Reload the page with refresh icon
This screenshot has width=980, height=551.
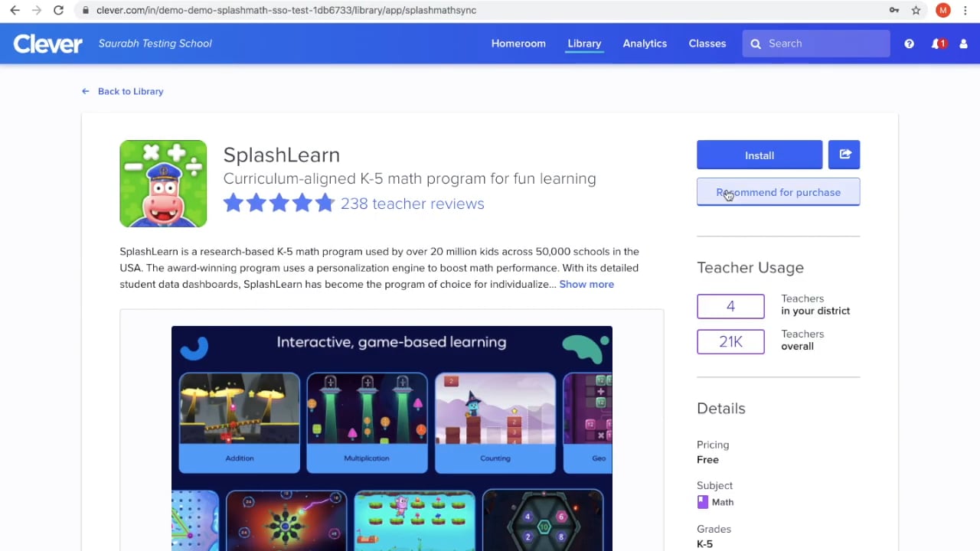click(58, 10)
